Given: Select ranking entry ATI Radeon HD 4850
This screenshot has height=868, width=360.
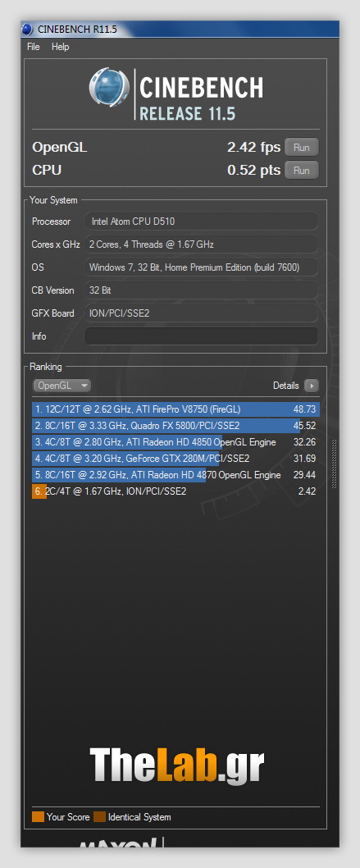Looking at the screenshot, I should (x=175, y=441).
